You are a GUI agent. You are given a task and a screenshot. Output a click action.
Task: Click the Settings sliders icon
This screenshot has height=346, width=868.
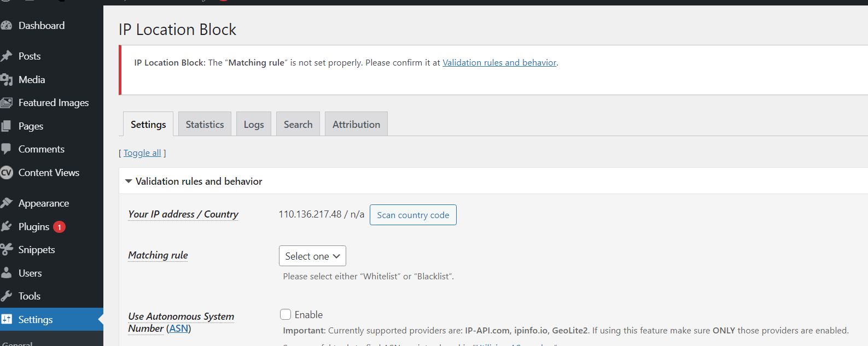6,319
